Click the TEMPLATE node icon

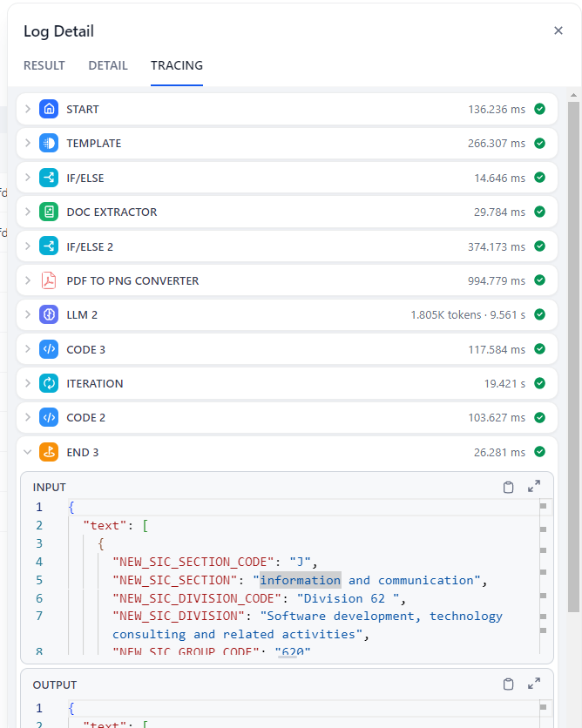[x=49, y=144]
